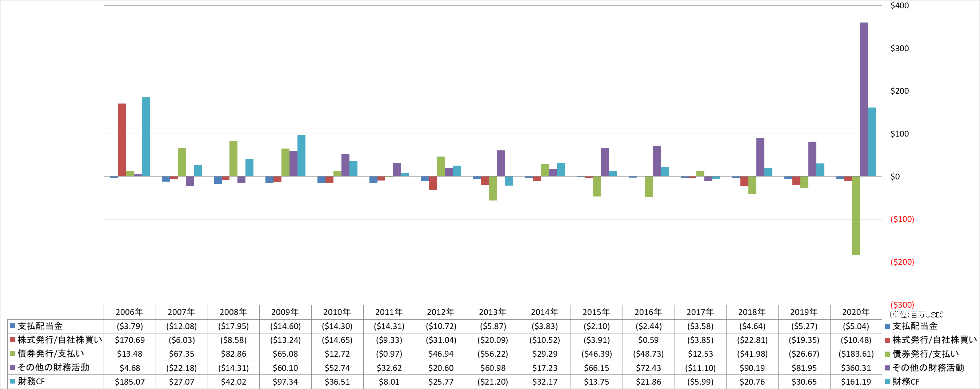The height and width of the screenshot is (389, 980).
Task: Click the purple 2018年 bar
Action: (760, 157)
